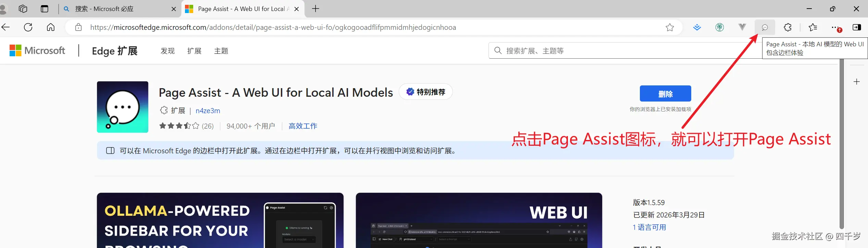The height and width of the screenshot is (248, 868).
Task: Click the sidebar panel icon in the banner
Action: 110,151
